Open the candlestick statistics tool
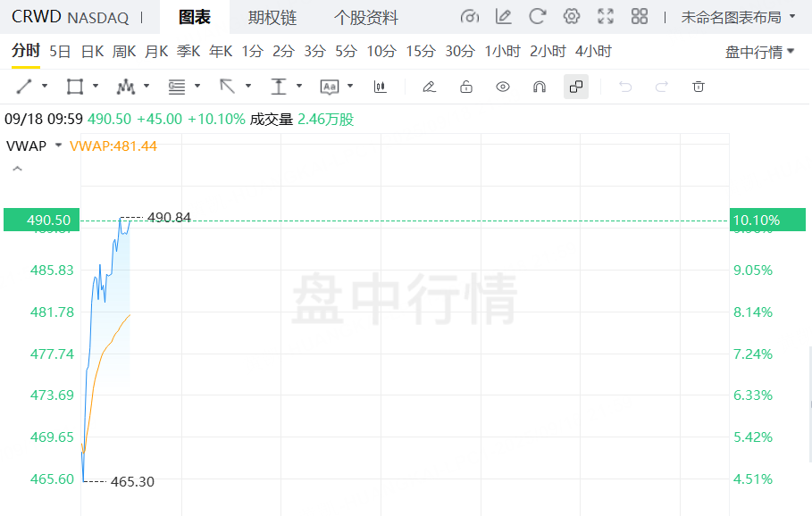The width and height of the screenshot is (812, 516). tap(381, 87)
